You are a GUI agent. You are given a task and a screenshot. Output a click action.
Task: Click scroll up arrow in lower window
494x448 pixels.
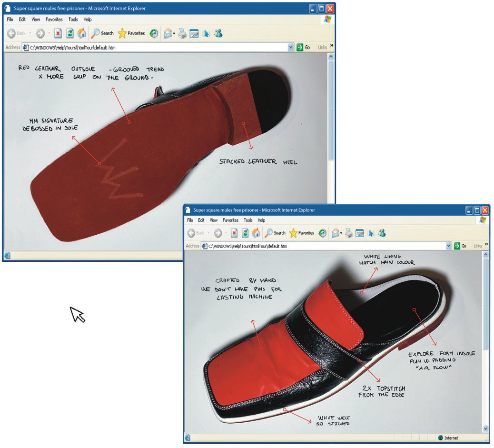(485, 254)
